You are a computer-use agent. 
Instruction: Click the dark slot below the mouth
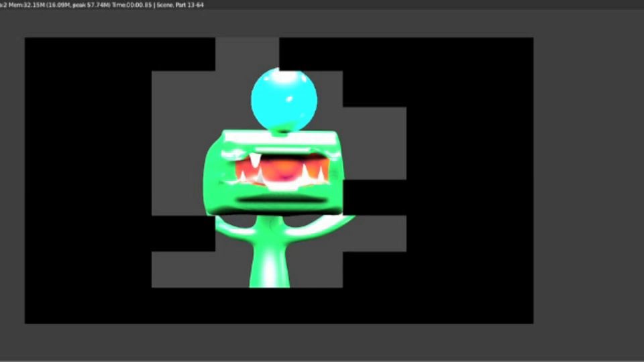pos(282,200)
